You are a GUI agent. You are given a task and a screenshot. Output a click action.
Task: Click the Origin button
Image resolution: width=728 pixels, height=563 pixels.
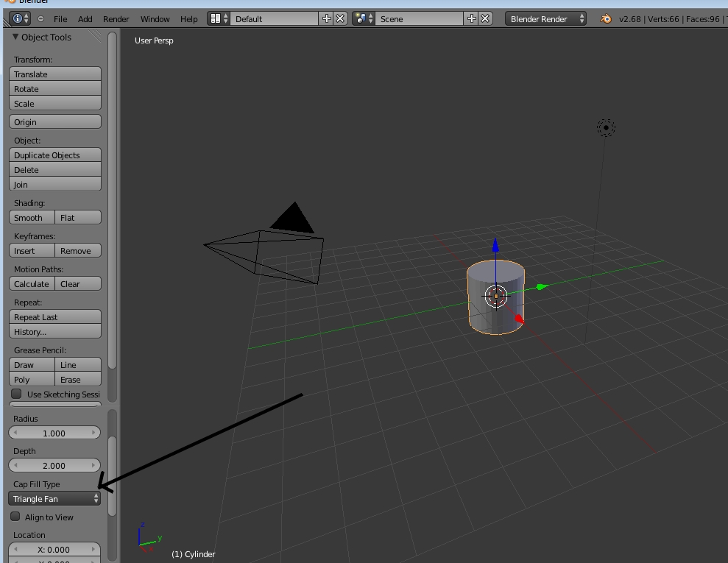tap(55, 121)
